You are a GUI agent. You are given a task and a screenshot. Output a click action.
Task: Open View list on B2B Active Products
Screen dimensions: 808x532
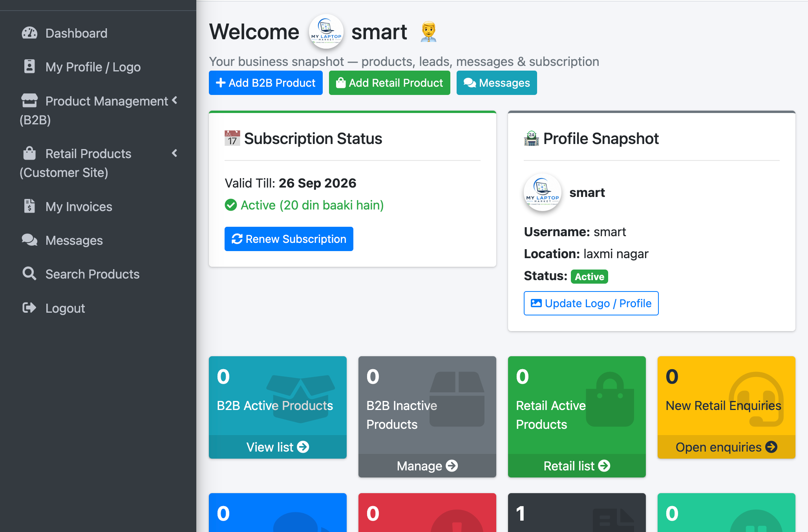click(x=278, y=447)
